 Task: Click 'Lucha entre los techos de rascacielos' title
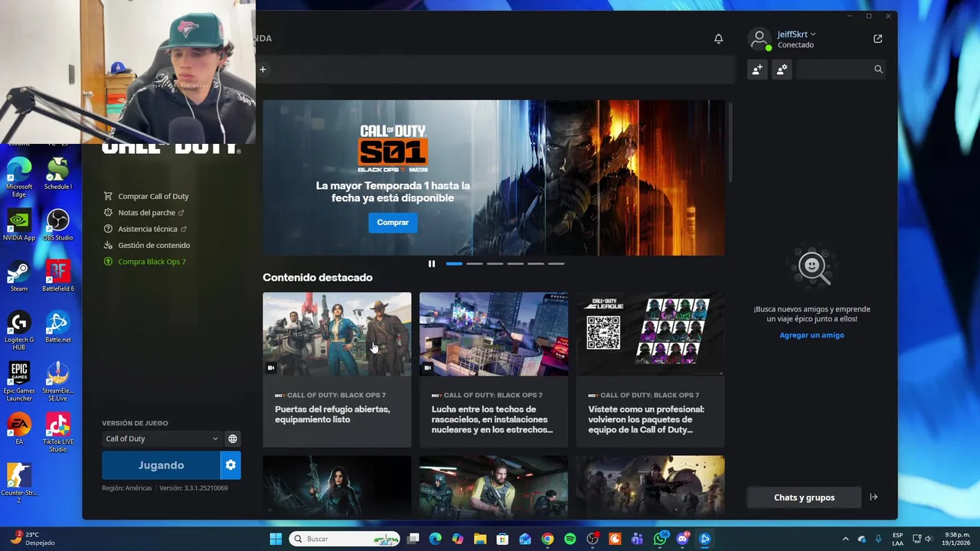(x=492, y=419)
